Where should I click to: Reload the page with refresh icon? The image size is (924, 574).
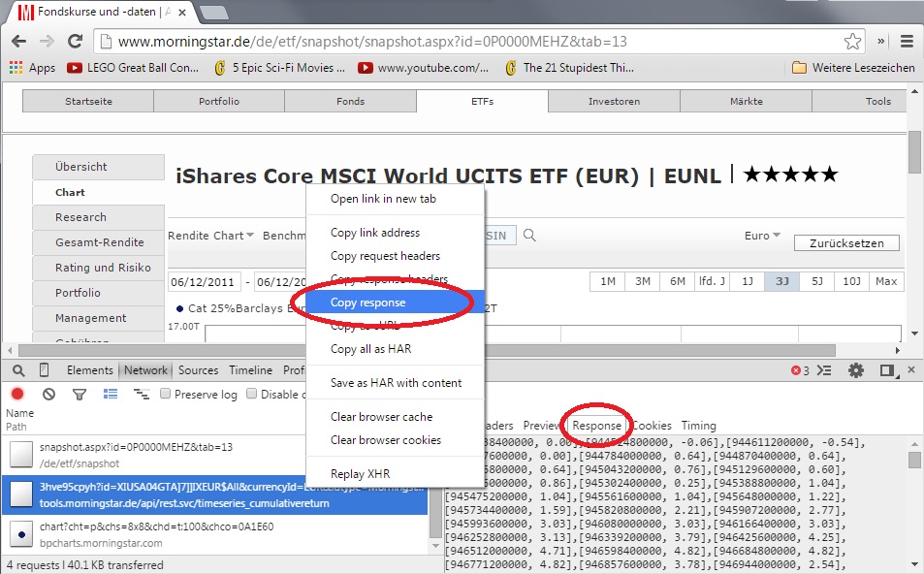click(x=75, y=42)
